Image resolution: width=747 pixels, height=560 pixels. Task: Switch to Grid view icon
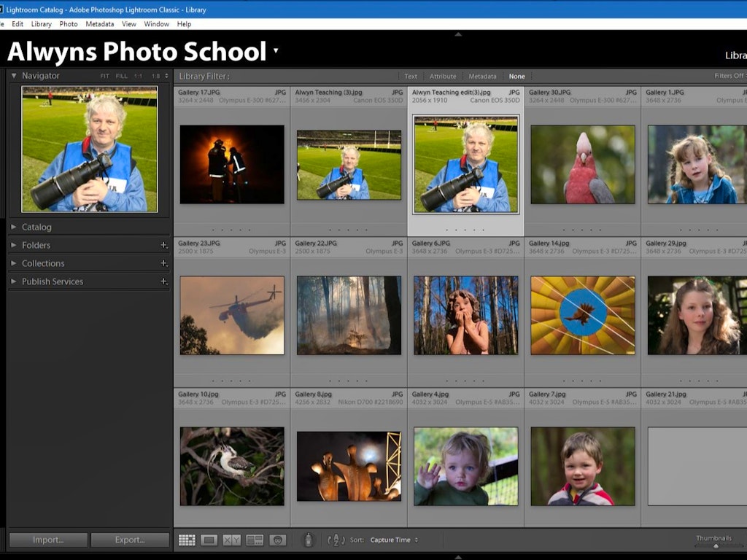(187, 540)
